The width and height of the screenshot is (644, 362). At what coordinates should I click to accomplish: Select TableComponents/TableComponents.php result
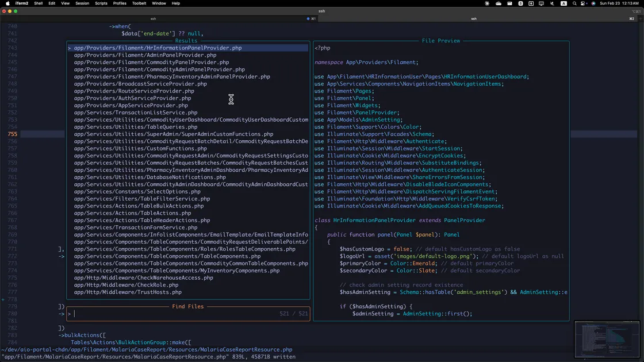[167, 256]
